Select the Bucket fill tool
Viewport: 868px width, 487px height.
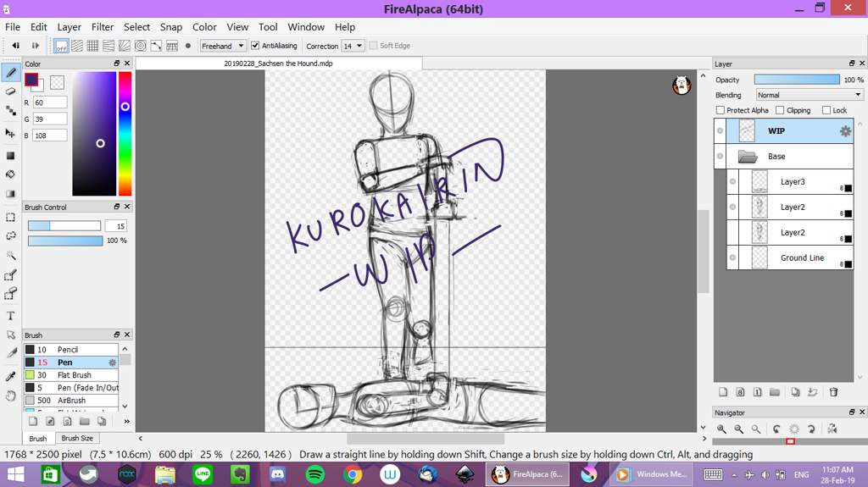point(10,174)
